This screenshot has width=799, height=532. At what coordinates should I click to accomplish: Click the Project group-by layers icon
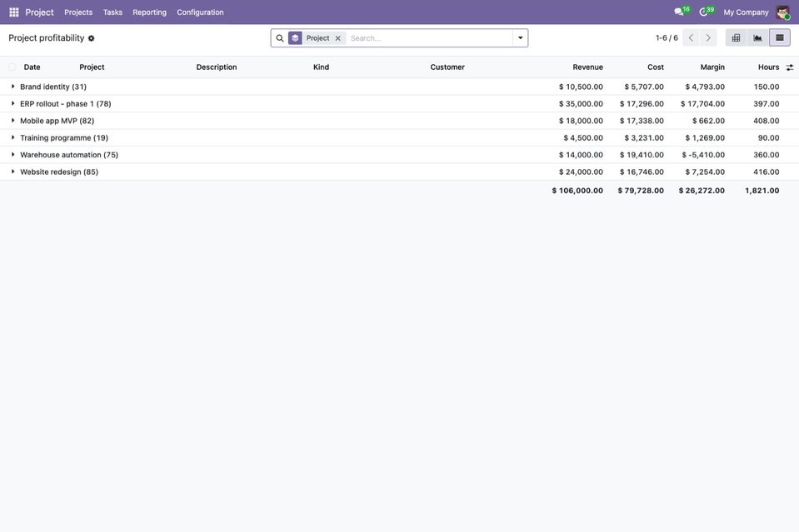[x=295, y=38]
